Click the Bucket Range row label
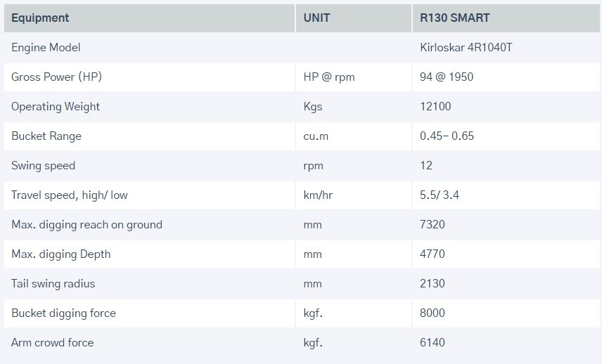The image size is (602, 364). point(46,136)
